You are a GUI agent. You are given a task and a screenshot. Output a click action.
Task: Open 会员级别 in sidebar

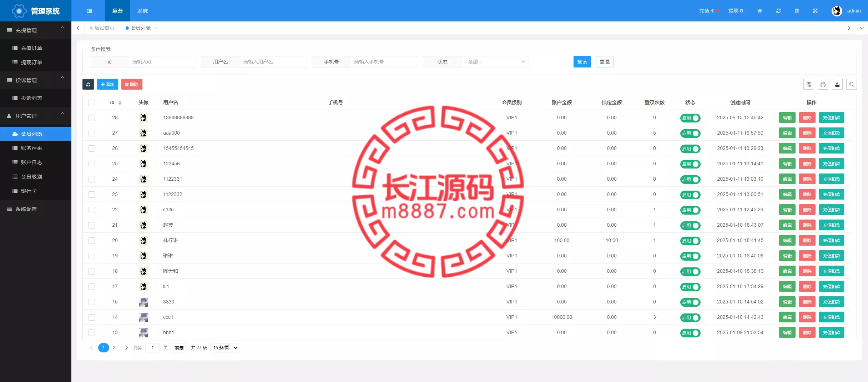click(36, 177)
